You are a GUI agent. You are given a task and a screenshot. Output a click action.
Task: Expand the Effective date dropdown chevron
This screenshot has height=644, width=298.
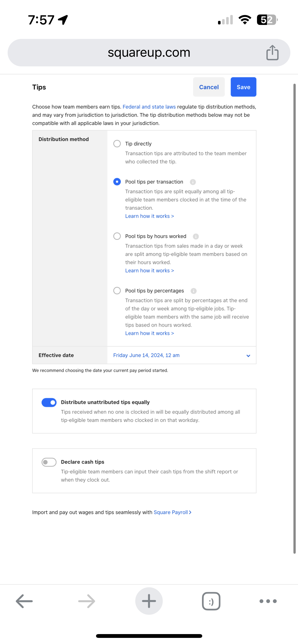248,356
